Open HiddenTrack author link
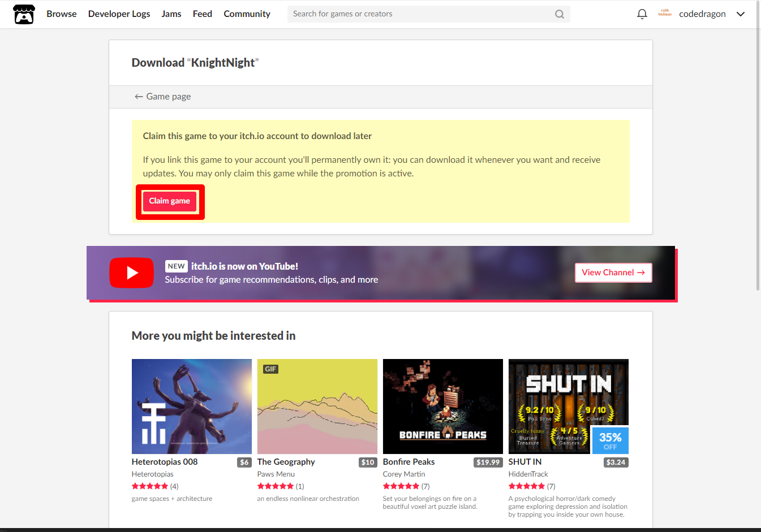The image size is (761, 532). [x=528, y=474]
